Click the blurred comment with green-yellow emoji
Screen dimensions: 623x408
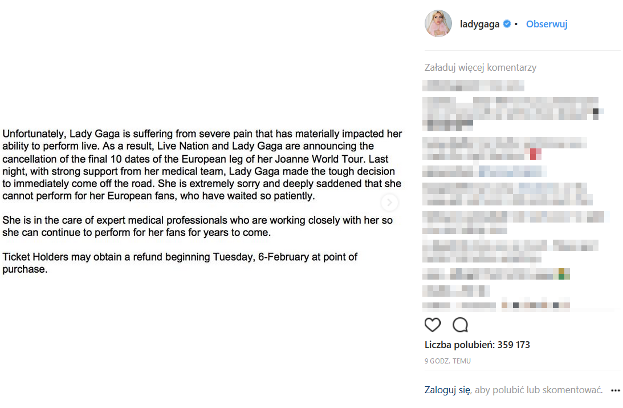pos(496,274)
